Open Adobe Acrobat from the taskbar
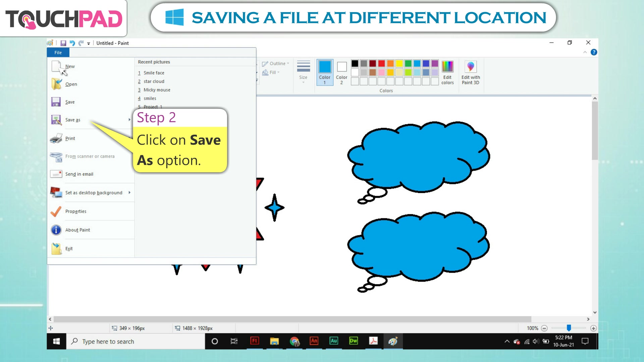 (373, 341)
